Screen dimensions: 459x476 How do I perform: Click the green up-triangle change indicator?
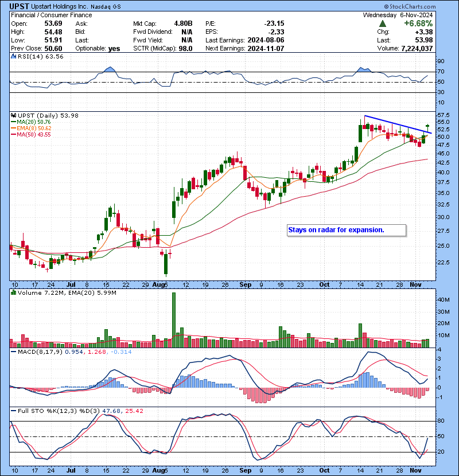[x=383, y=24]
